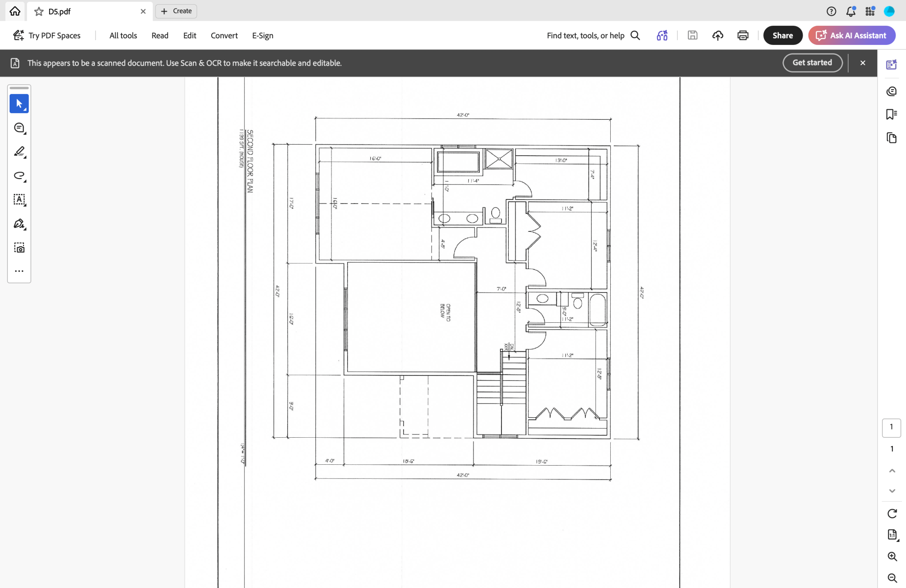Click the snapshot capture tool
The image size is (906, 588).
[19, 248]
